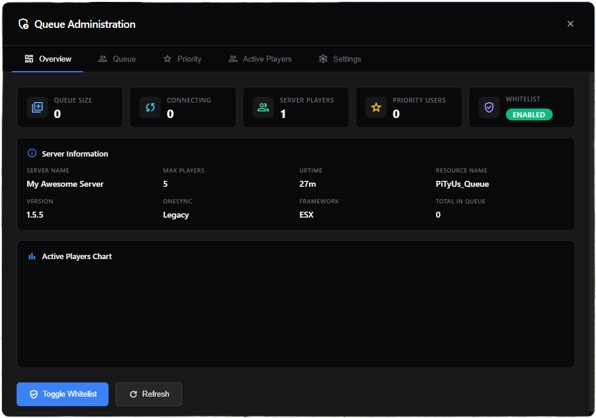Click the Server Information heading
The width and height of the screenshot is (596, 418).
pyautogui.click(x=75, y=154)
